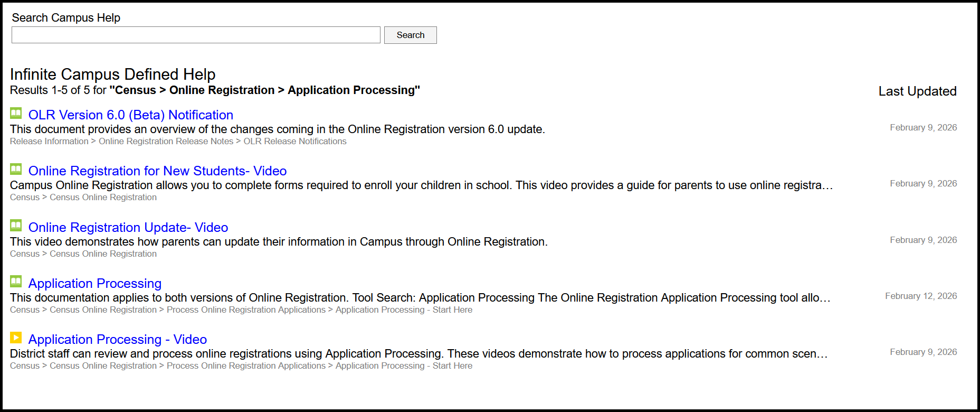Click the green book icon beside Application Processing
This screenshot has height=412, width=980.
coord(16,282)
